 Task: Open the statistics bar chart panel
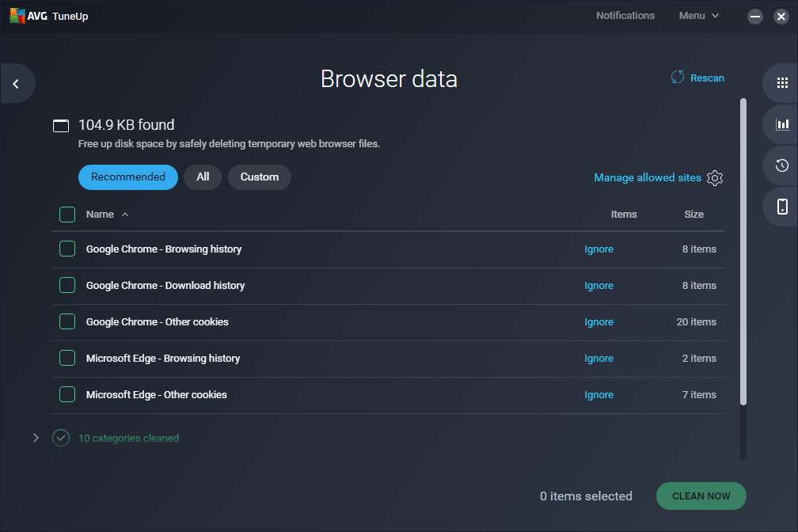pos(782,123)
